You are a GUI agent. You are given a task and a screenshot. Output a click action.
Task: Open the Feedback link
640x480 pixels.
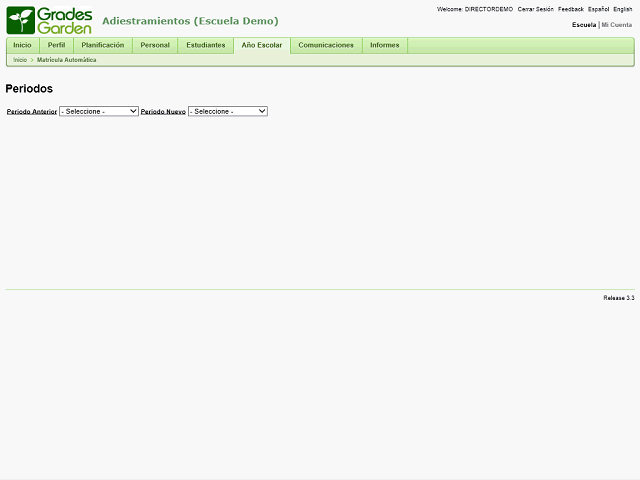[x=571, y=9]
